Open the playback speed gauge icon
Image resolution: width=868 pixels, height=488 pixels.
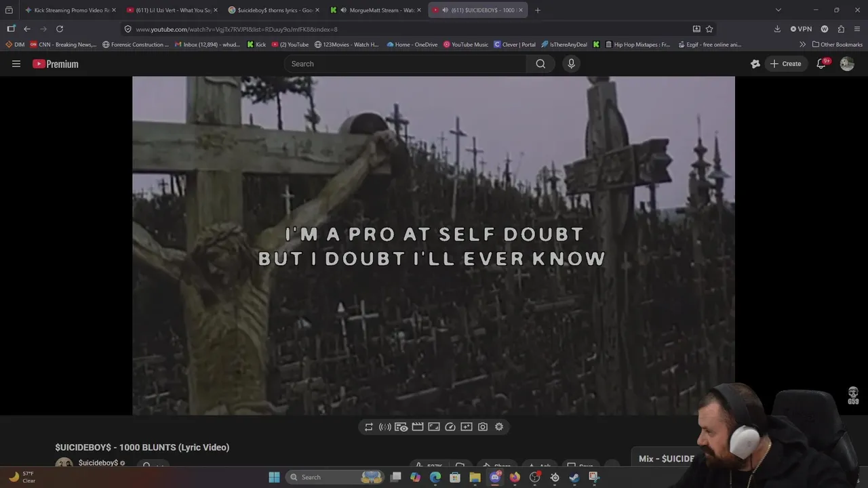[450, 427]
